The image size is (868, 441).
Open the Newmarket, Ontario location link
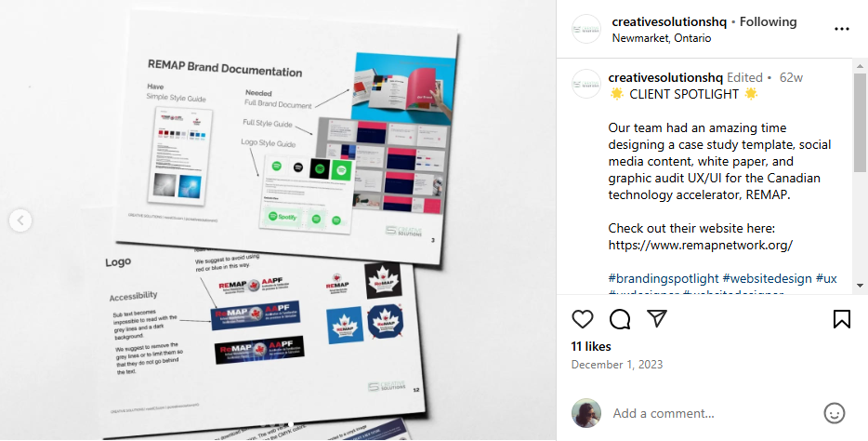pos(662,38)
